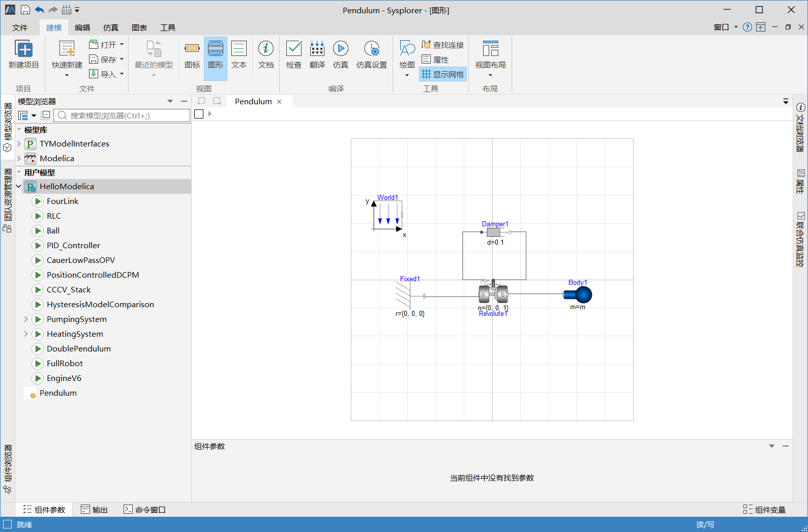This screenshot has width=808, height=532.
Task: Click the Import (导入) icon
Action: (94, 74)
